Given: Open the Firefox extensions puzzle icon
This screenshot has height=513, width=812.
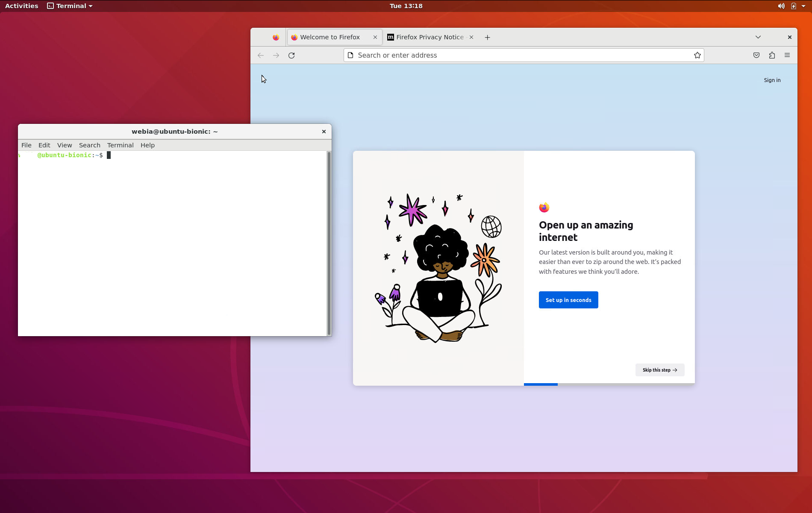Looking at the screenshot, I should pos(772,55).
